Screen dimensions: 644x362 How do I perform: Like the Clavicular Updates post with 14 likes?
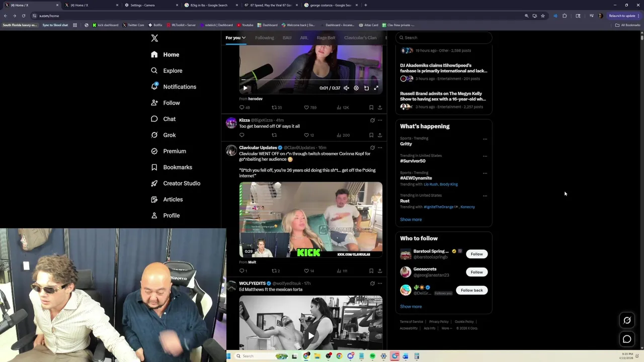click(x=309, y=270)
